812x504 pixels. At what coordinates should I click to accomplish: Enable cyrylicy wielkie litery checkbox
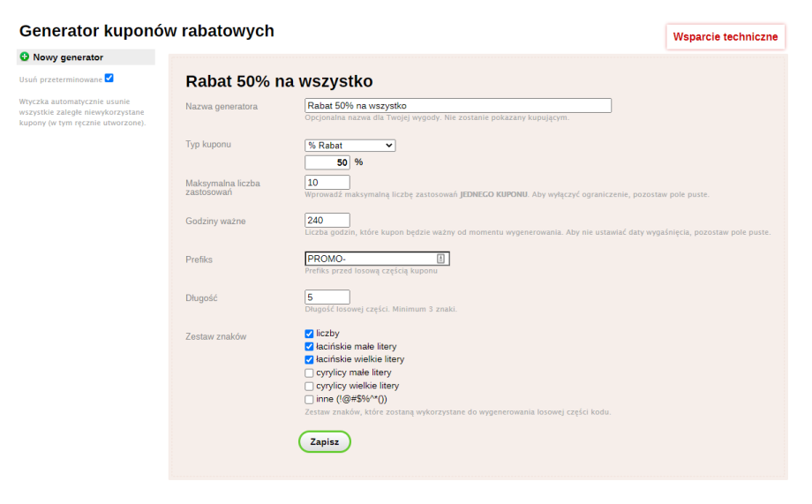tap(309, 387)
